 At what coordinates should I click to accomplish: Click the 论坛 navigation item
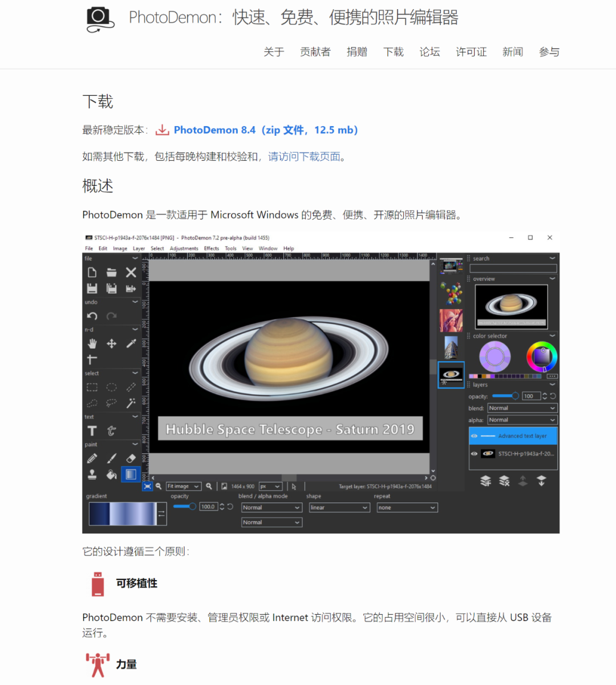pos(429,52)
